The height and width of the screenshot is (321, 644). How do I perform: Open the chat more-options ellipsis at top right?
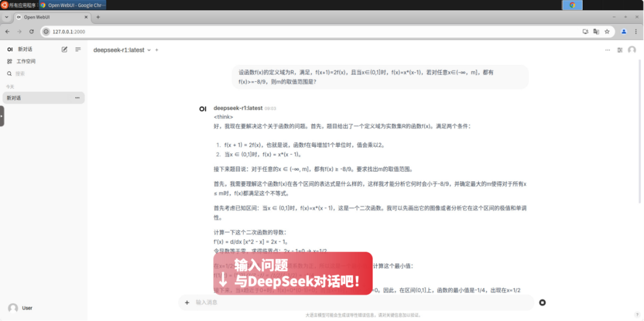click(x=608, y=50)
